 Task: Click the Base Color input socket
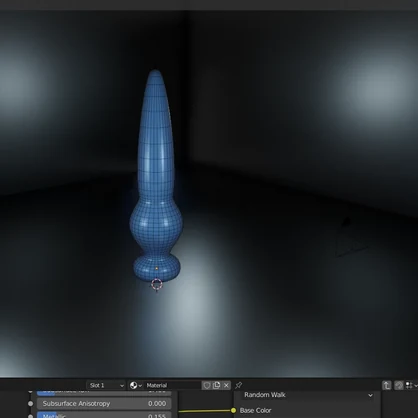(x=233, y=410)
